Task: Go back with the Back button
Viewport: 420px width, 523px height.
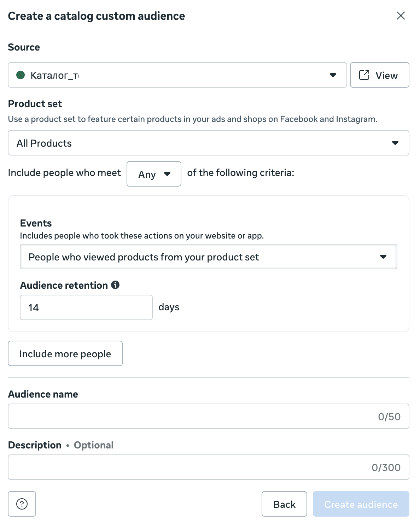Action: (x=284, y=504)
